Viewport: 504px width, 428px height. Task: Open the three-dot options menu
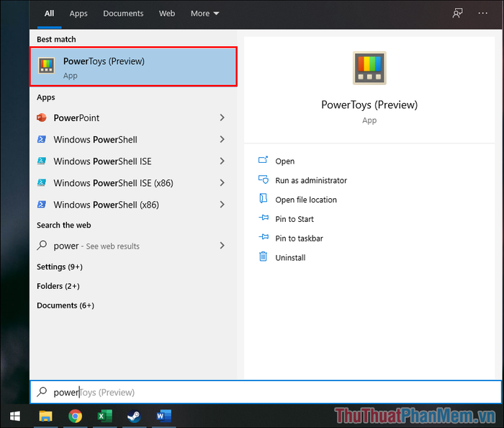click(483, 13)
